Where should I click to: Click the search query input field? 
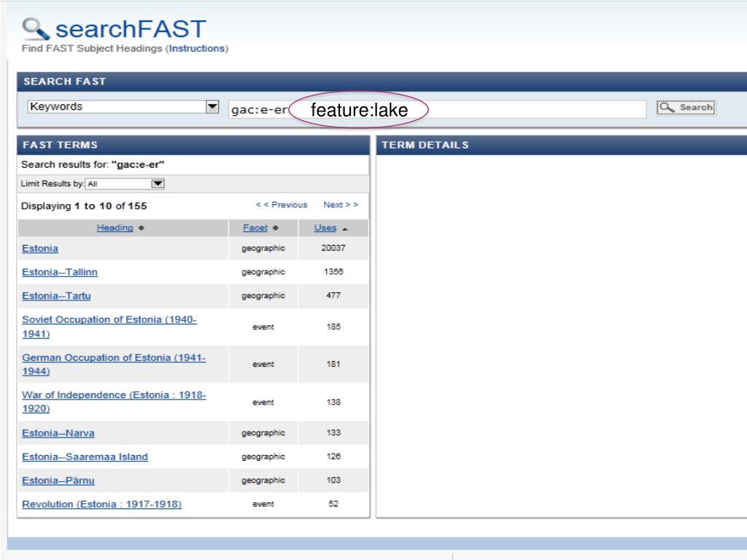point(438,109)
